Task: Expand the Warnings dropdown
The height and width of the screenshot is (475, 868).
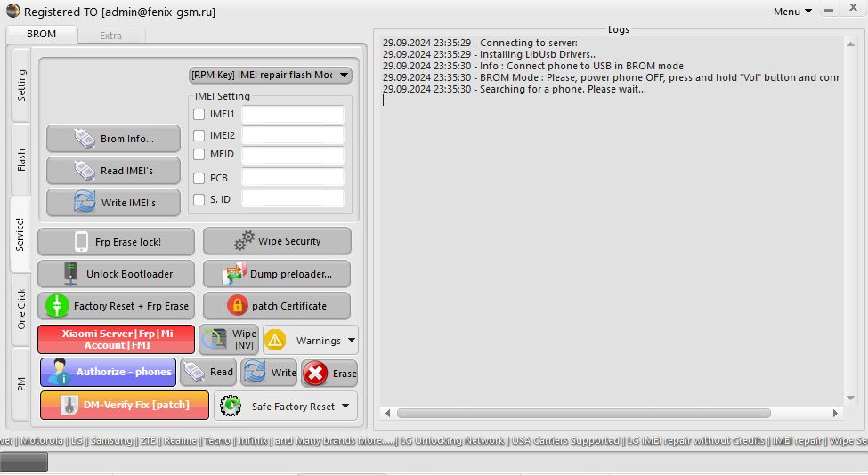Action: coord(353,340)
